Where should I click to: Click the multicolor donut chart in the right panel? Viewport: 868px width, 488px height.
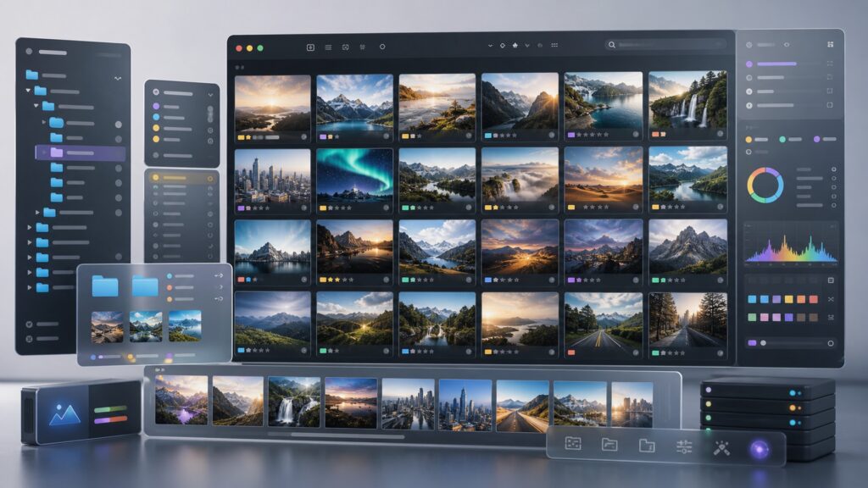coord(765,186)
